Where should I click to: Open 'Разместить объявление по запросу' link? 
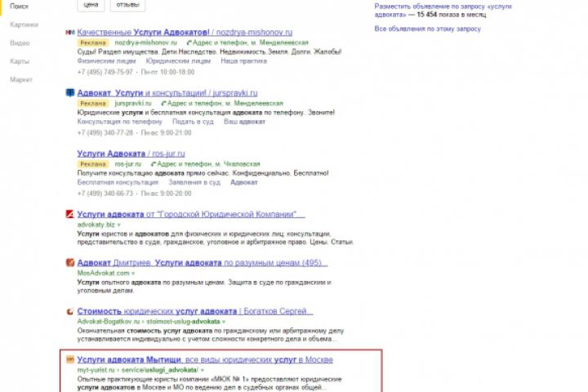pos(443,11)
